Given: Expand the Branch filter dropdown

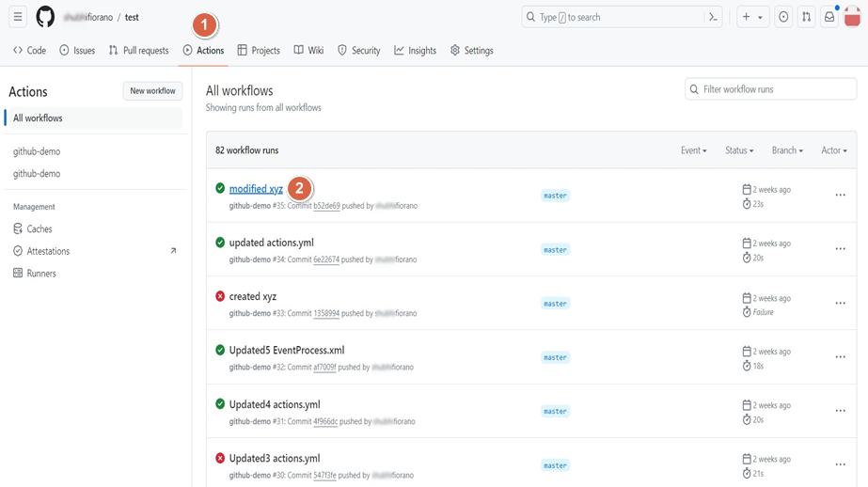Looking at the screenshot, I should [x=787, y=150].
